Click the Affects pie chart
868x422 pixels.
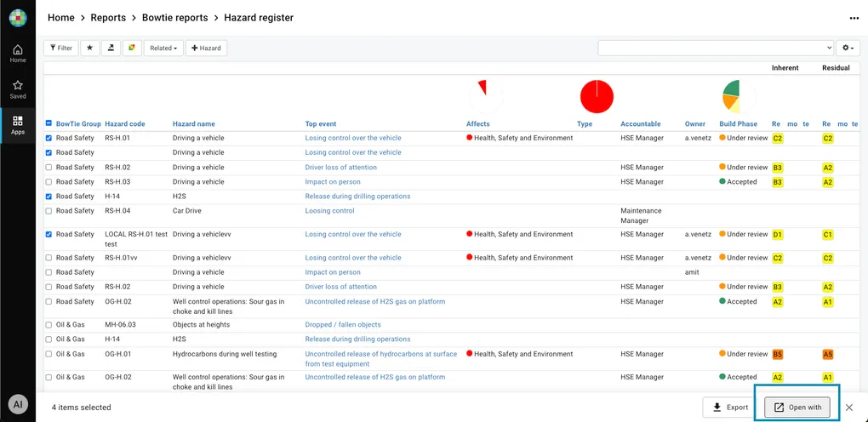click(486, 97)
